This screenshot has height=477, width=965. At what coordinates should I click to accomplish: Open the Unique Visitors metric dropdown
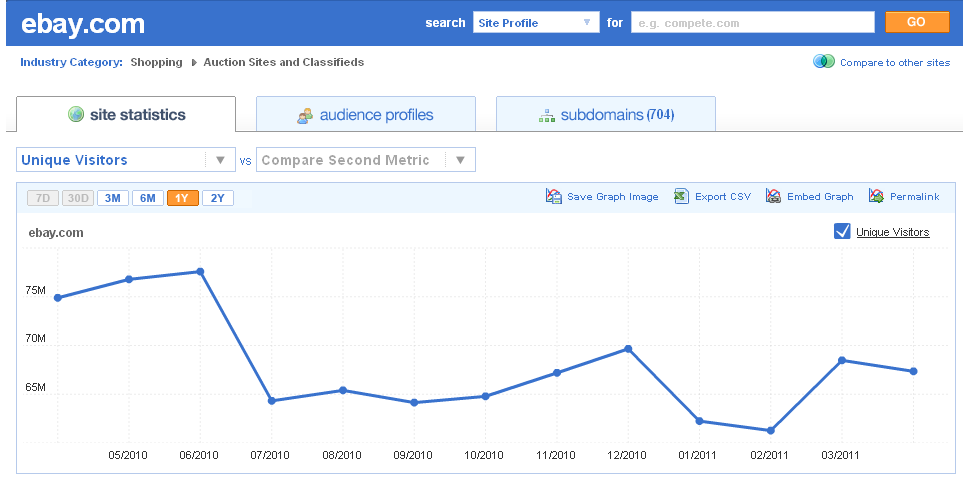click(126, 160)
